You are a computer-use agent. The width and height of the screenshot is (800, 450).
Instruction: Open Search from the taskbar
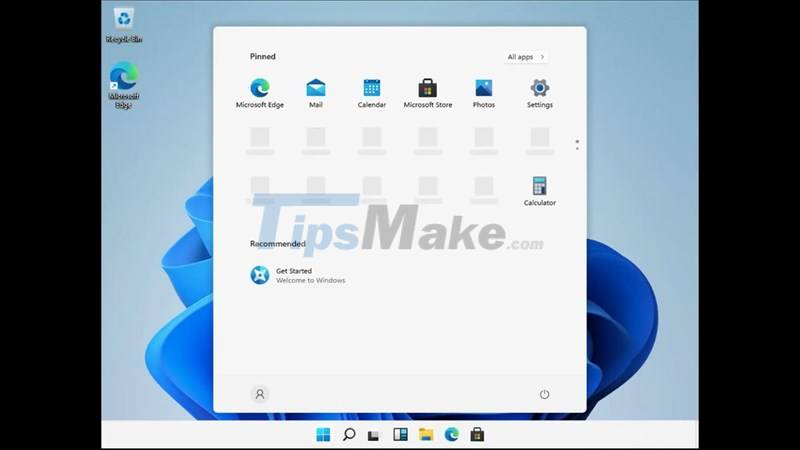coord(349,435)
